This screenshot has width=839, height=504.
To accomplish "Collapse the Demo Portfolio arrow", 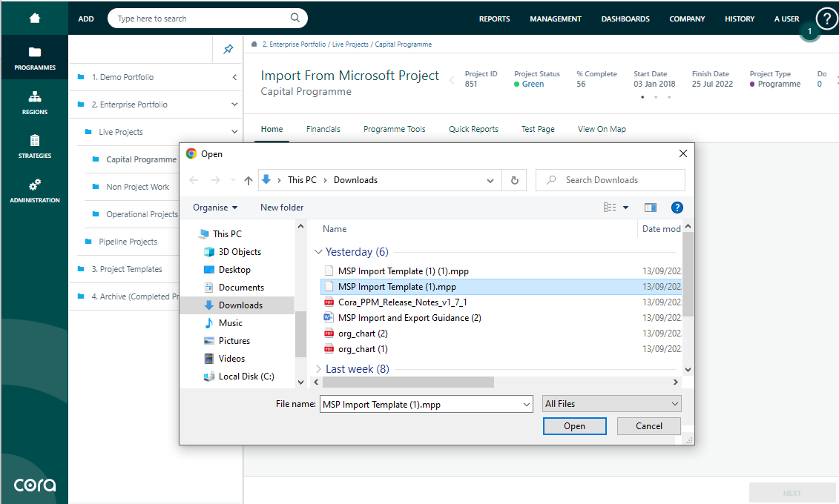I will pos(234,77).
